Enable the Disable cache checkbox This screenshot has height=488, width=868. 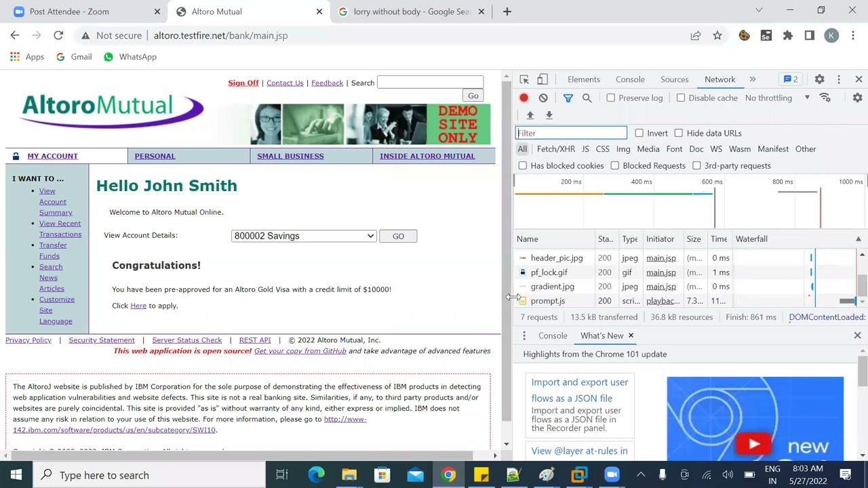[x=681, y=98]
